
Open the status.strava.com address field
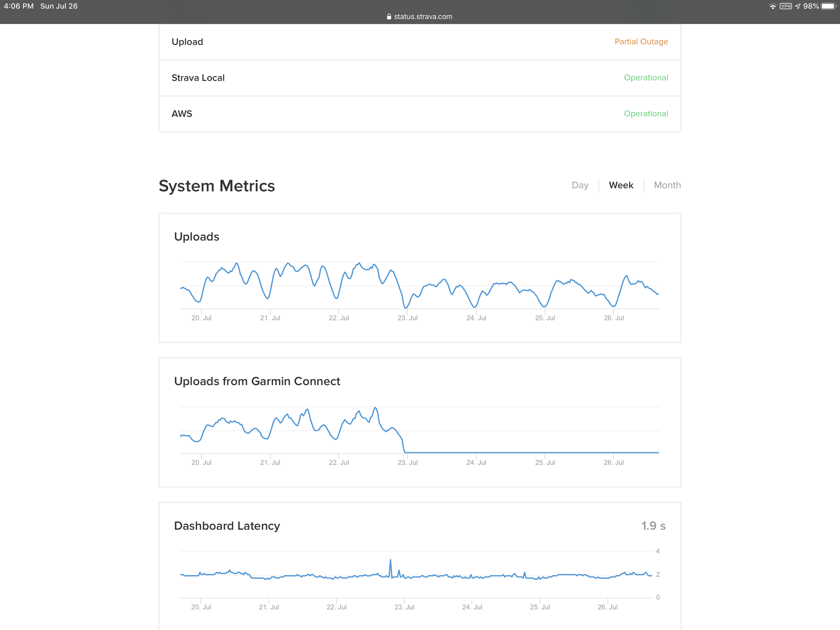pos(423,16)
